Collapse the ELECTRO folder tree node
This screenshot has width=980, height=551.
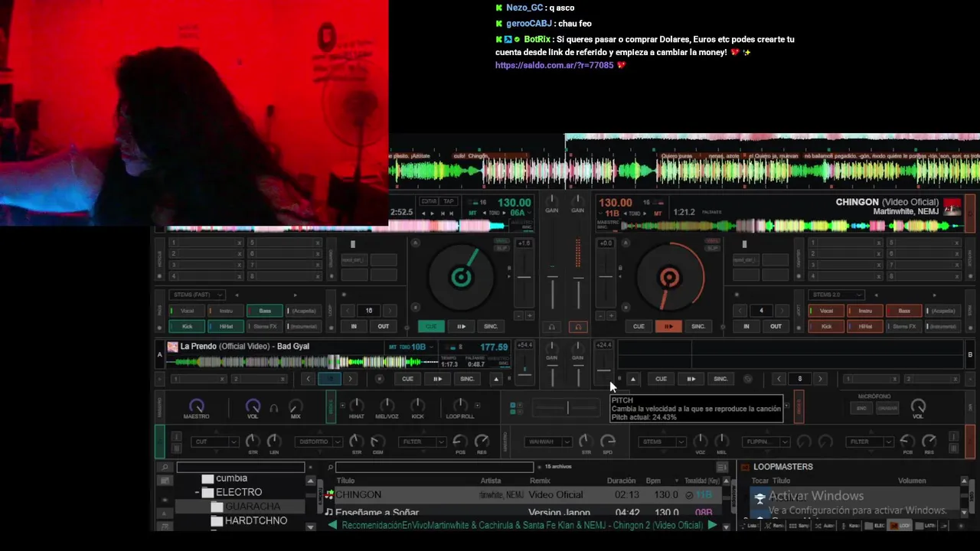tap(197, 493)
